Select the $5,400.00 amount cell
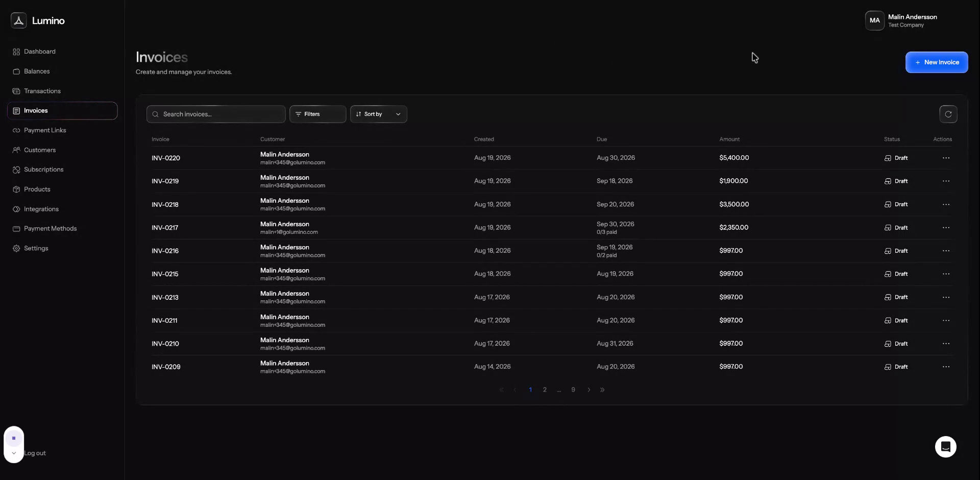Screen dimensions: 980x480 pyautogui.click(x=734, y=158)
